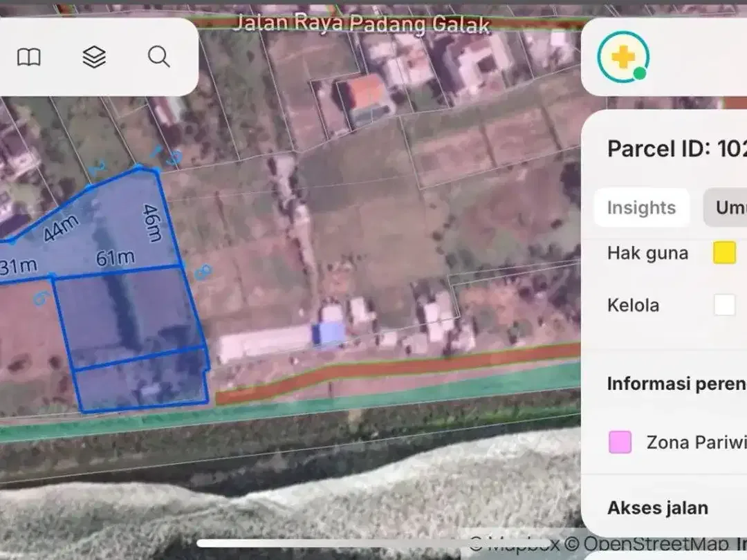Select the Jalan Raya Padang Galak road label
Screen dimensions: 747x560
pyautogui.click(x=362, y=24)
